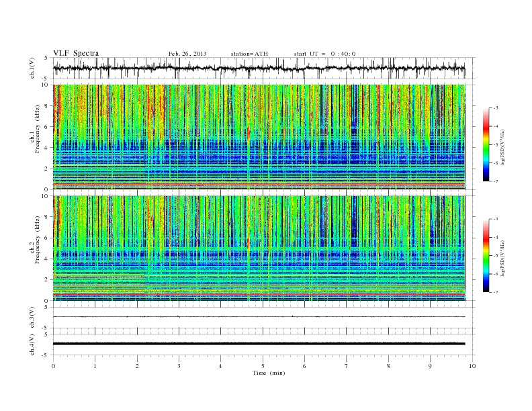Click the "-7" tick on ch.1 color bar
The height and width of the screenshot is (411, 532).
pyautogui.click(x=496, y=181)
